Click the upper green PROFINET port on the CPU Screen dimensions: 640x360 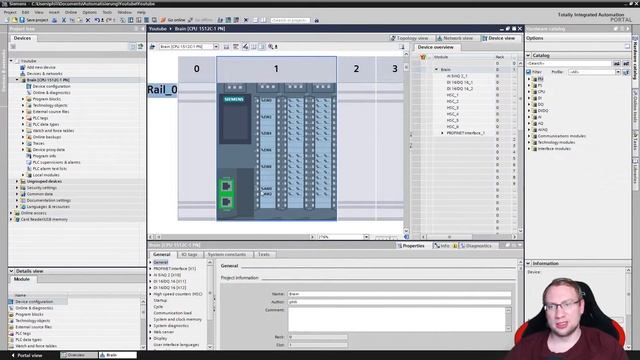pyautogui.click(x=226, y=186)
